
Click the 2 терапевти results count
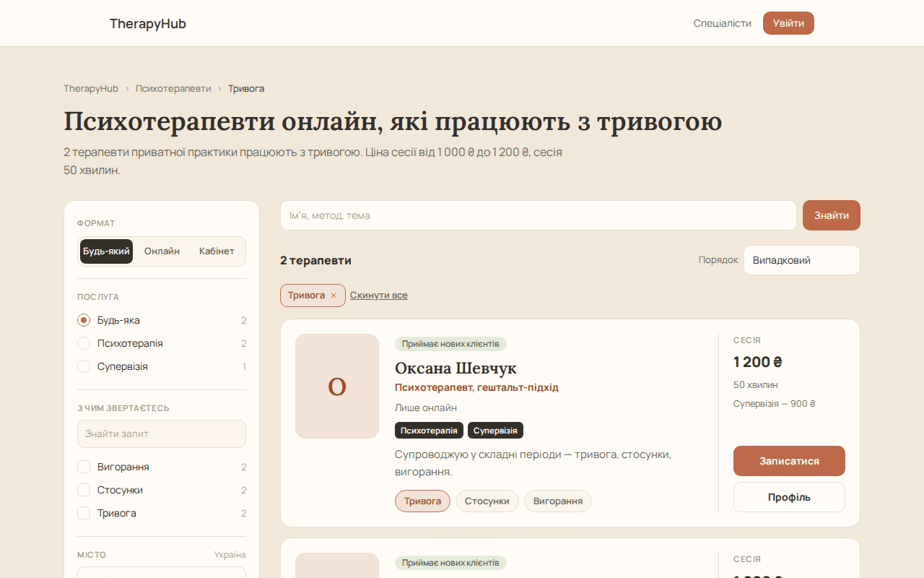[x=315, y=260]
